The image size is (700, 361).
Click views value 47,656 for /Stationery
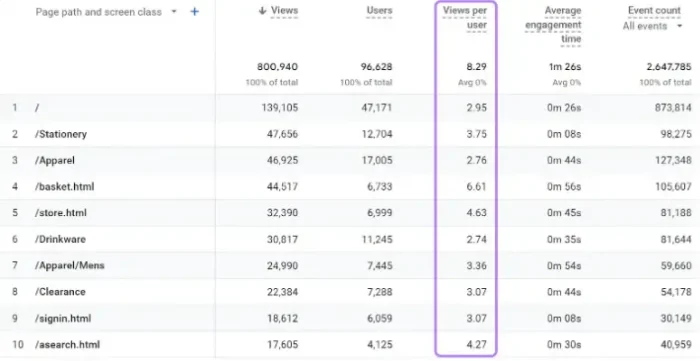point(282,134)
